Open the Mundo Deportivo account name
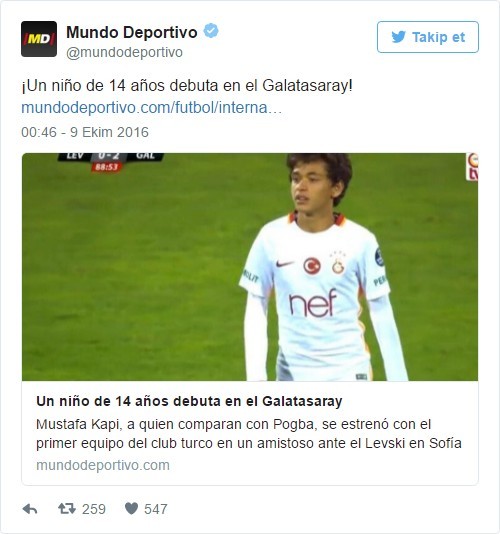This screenshot has height=534, width=500. [x=131, y=32]
